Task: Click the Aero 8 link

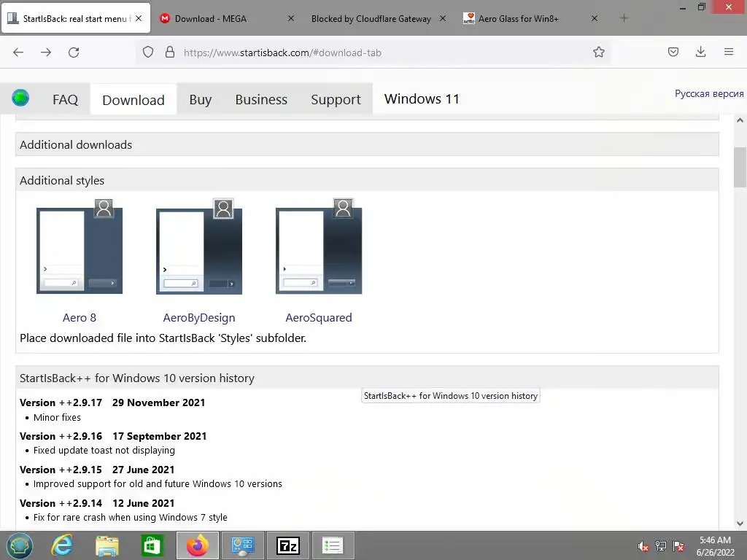Action: tap(80, 318)
